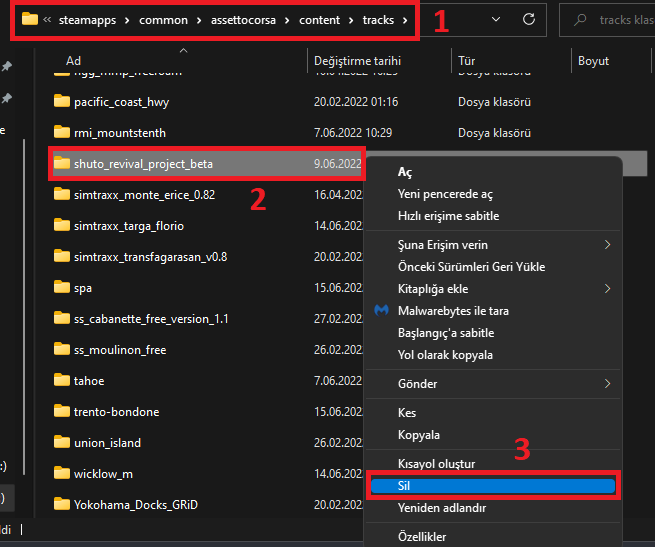Viewport: 655px width, 547px height.
Task: Click folder icon at address bar start
Action: click(30, 19)
